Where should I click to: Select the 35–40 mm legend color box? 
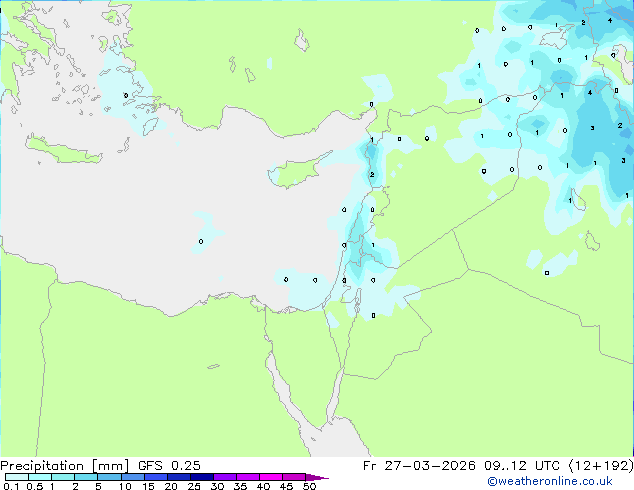pos(248,477)
